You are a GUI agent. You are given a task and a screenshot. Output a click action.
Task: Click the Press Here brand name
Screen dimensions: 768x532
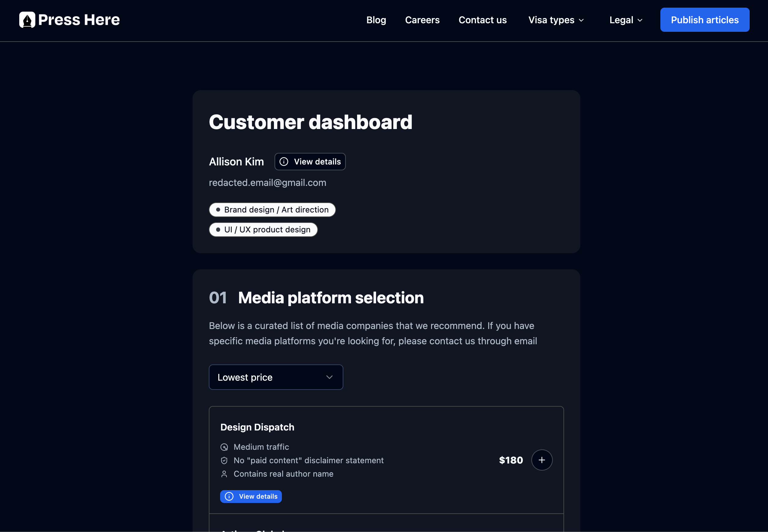[79, 20]
